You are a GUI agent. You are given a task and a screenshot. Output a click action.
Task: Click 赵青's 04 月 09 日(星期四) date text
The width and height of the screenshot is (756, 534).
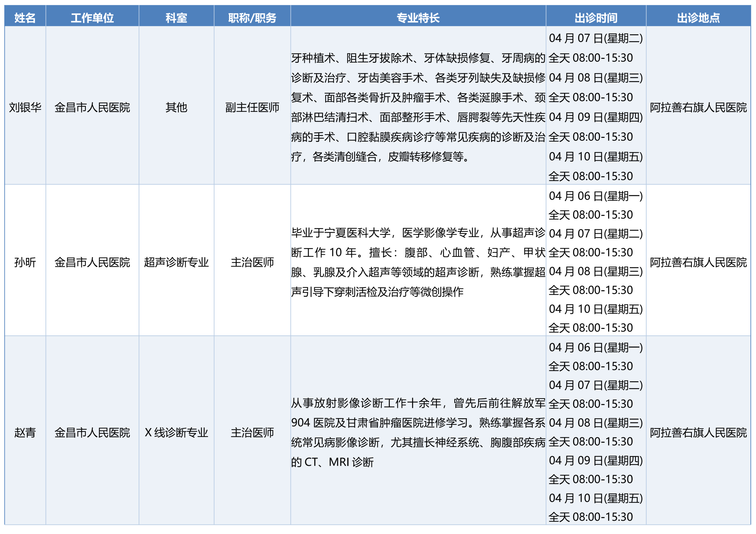coord(595,460)
